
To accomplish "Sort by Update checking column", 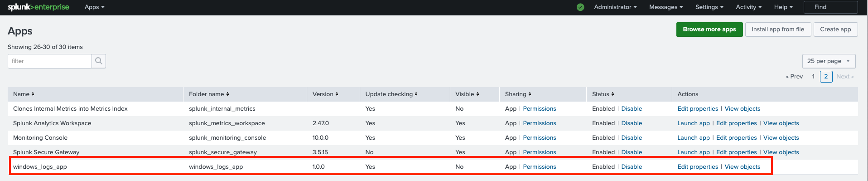I will [391, 94].
